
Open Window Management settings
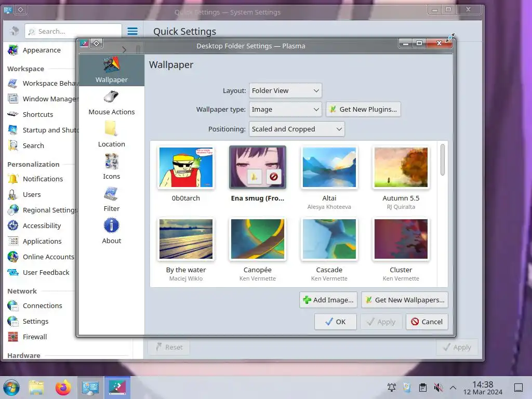pyautogui.click(x=42, y=99)
